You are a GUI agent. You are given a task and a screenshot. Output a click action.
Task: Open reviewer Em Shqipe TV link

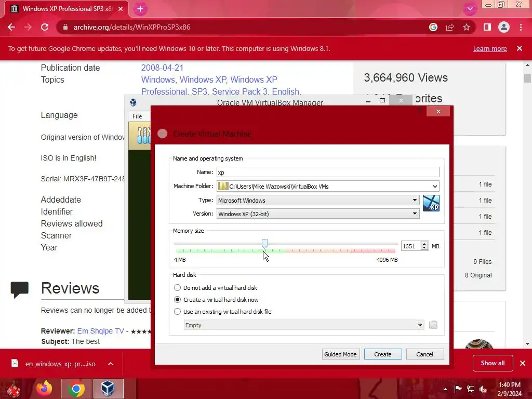pyautogui.click(x=100, y=331)
